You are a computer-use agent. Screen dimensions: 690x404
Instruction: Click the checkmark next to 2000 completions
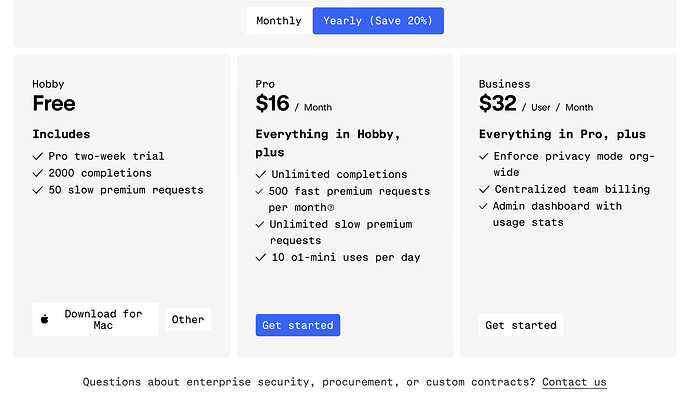(38, 173)
